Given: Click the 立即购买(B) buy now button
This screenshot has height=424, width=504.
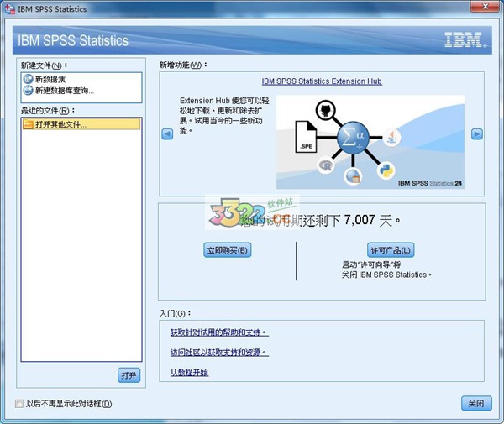Looking at the screenshot, I should coord(228,250).
